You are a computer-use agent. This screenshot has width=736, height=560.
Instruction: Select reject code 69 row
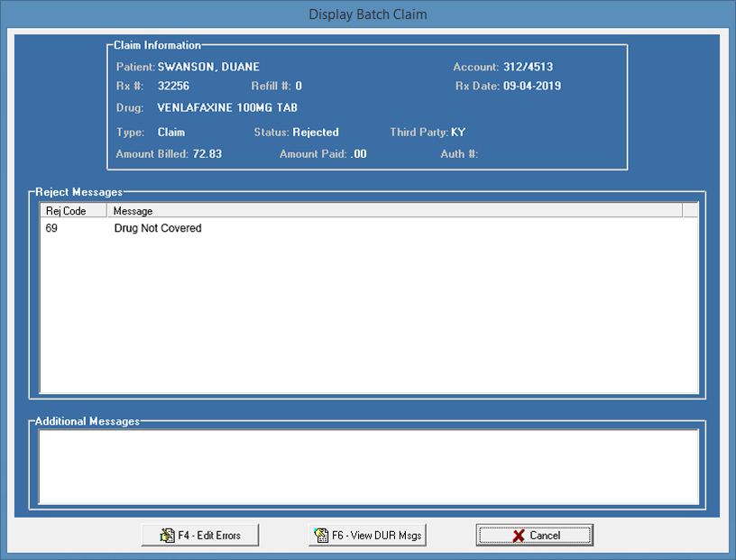pos(51,228)
